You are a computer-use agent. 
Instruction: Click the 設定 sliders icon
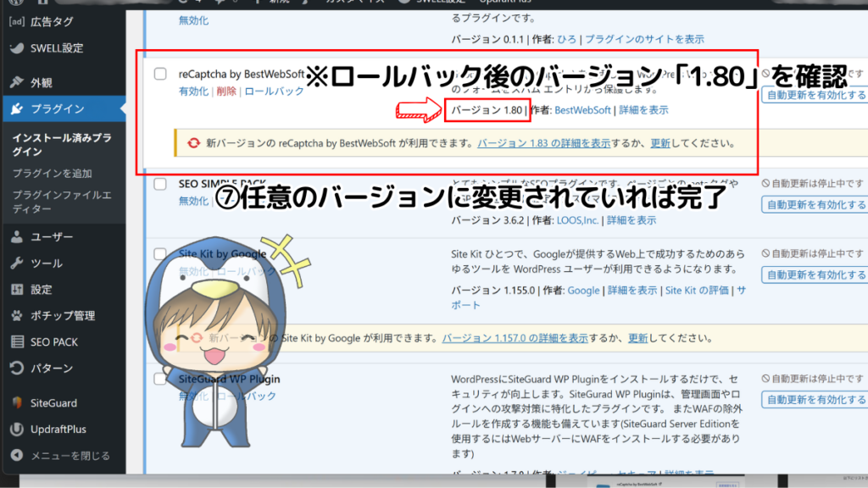click(x=17, y=289)
